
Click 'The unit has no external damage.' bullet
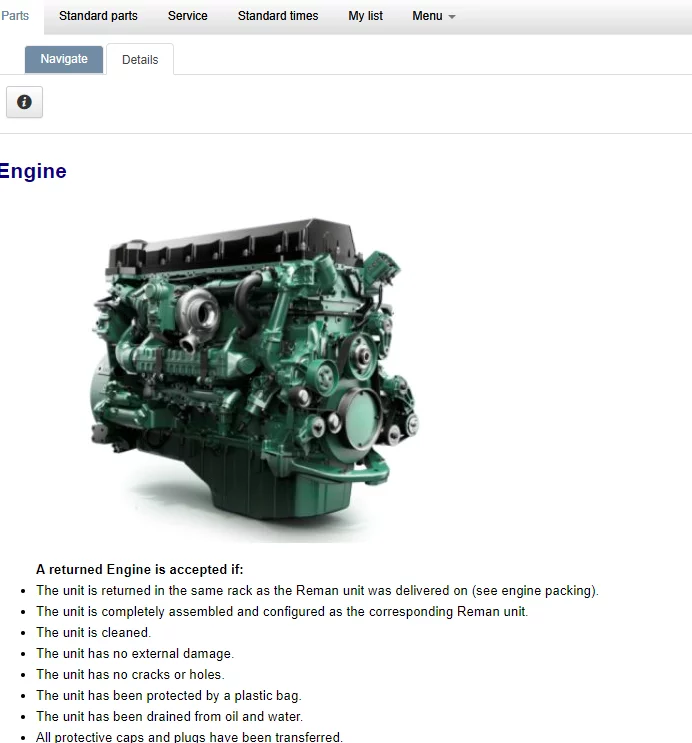[135, 653]
